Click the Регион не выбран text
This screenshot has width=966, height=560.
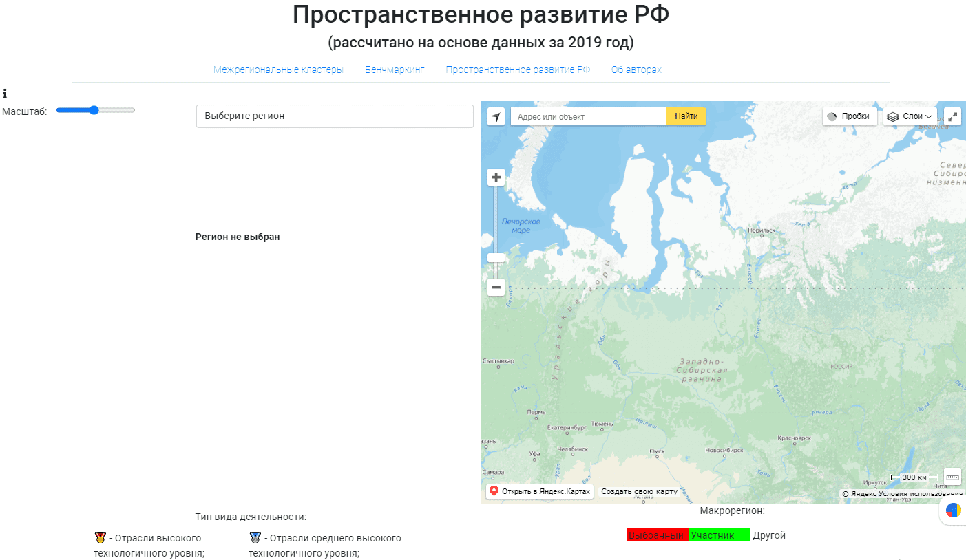pyautogui.click(x=238, y=237)
